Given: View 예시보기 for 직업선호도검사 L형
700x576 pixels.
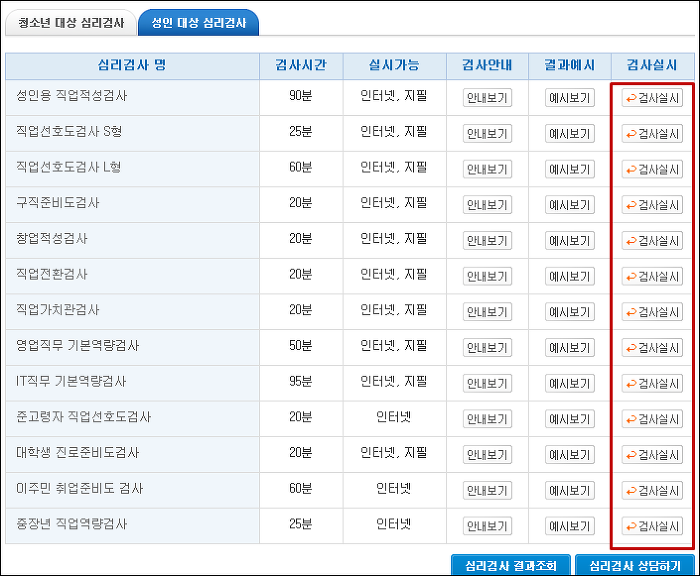Looking at the screenshot, I should (570, 169).
